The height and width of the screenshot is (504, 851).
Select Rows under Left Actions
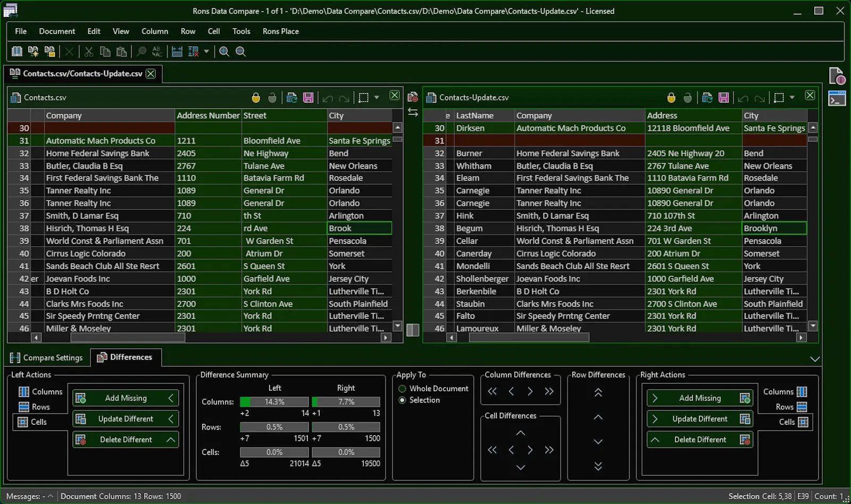[x=35, y=407]
